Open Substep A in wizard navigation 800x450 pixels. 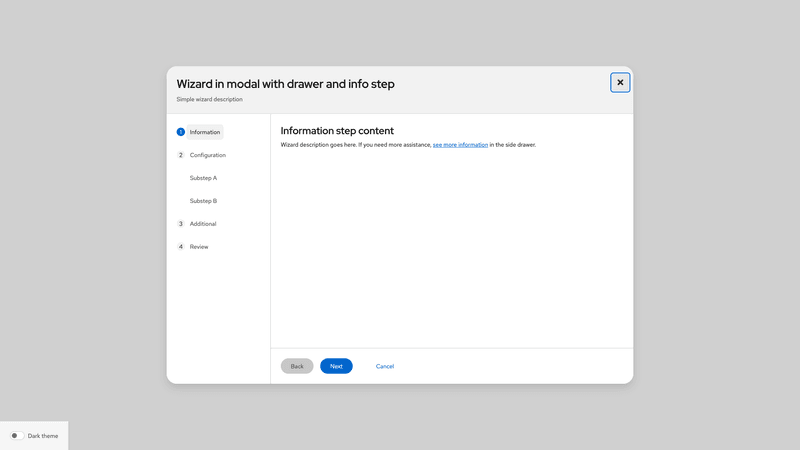pyautogui.click(x=203, y=178)
